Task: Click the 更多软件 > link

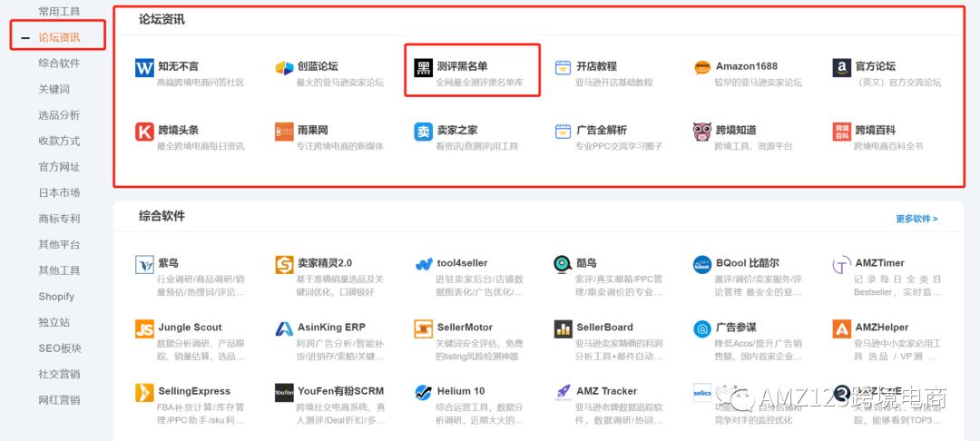Action: coord(916,219)
